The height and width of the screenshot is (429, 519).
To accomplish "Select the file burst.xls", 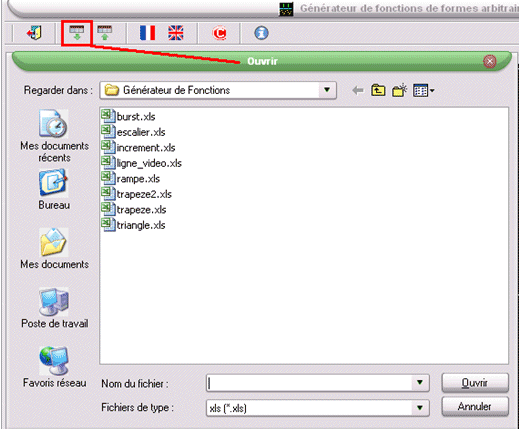I will (129, 116).
